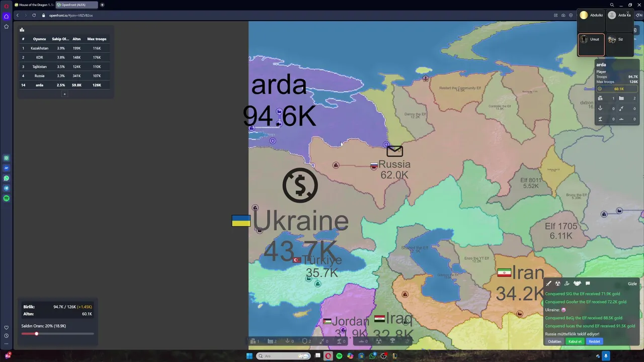Screen dimensions: 644x362
Task: Click the Russia alliance envelope icon on map
Action: (394, 151)
